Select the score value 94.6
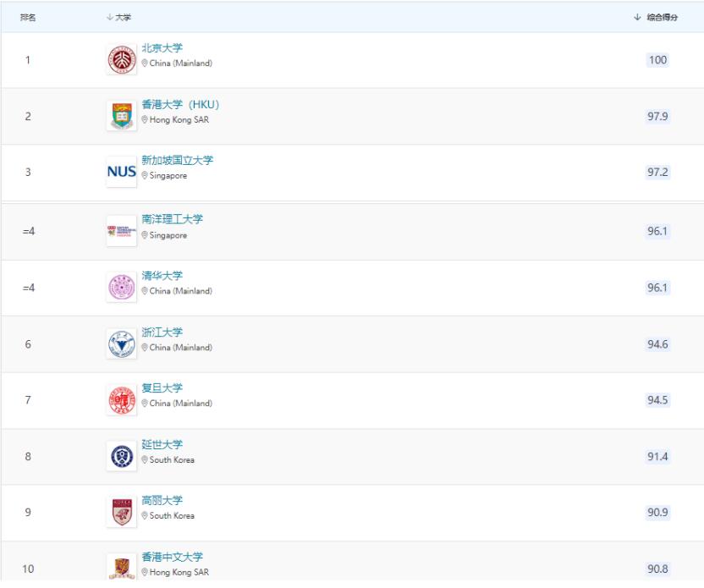Image resolution: width=704 pixels, height=588 pixels. (x=657, y=344)
